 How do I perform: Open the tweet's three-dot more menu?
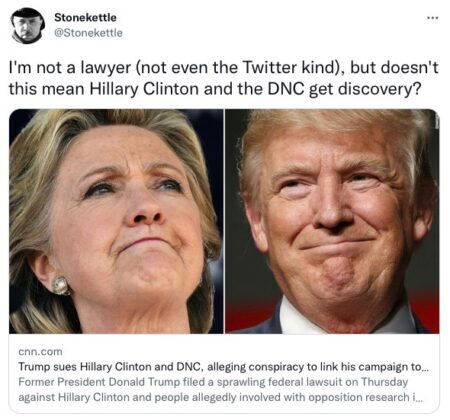coord(433,18)
